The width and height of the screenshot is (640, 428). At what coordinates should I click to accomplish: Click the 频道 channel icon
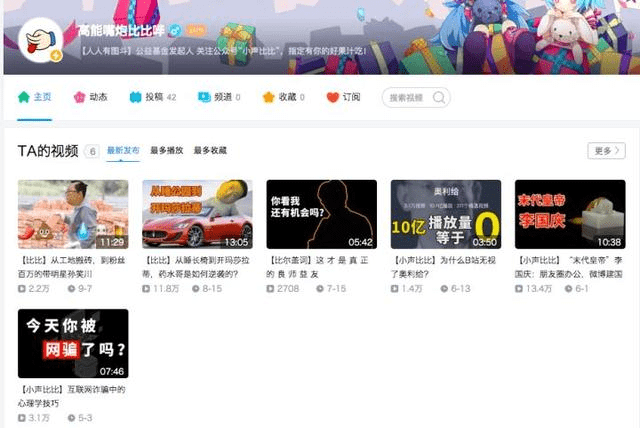click(x=204, y=98)
